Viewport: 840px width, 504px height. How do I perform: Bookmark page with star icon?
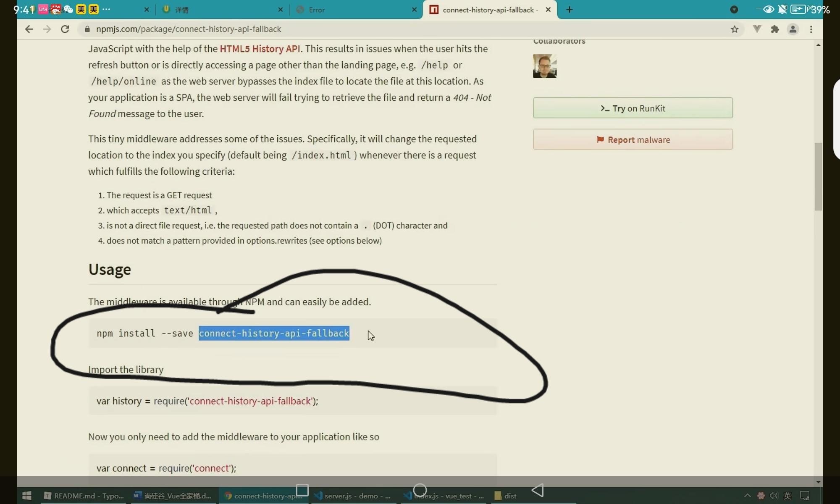(734, 29)
